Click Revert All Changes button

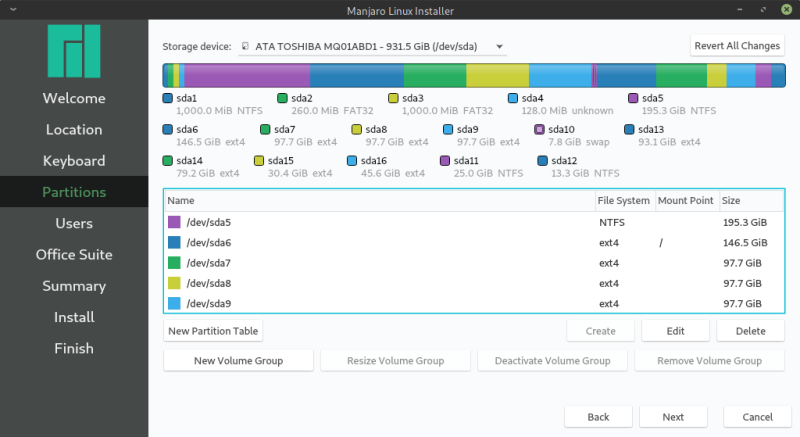737,46
